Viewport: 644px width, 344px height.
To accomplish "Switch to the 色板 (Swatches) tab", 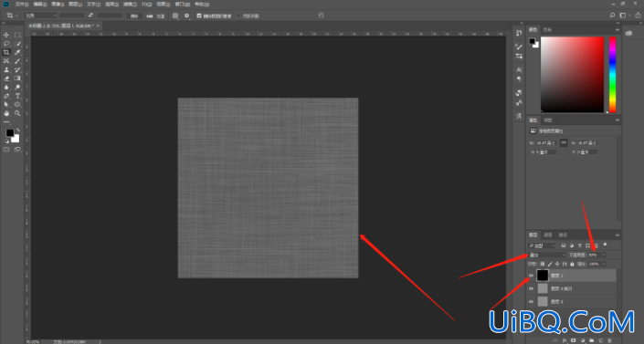I will (x=547, y=29).
